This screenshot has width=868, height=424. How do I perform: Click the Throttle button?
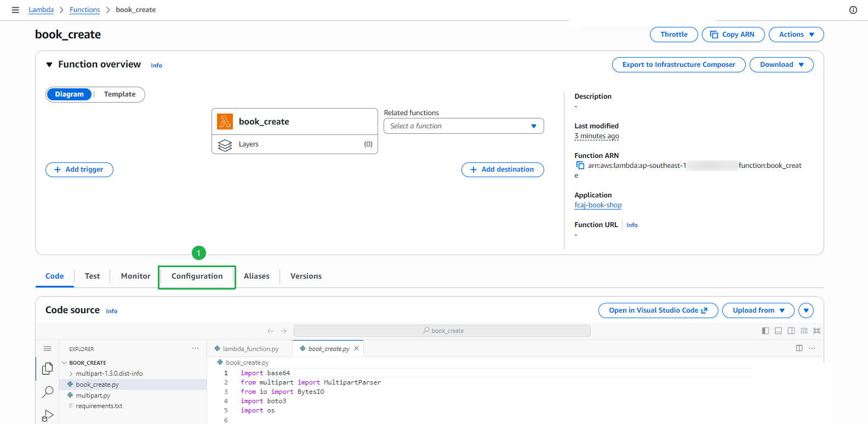click(673, 35)
